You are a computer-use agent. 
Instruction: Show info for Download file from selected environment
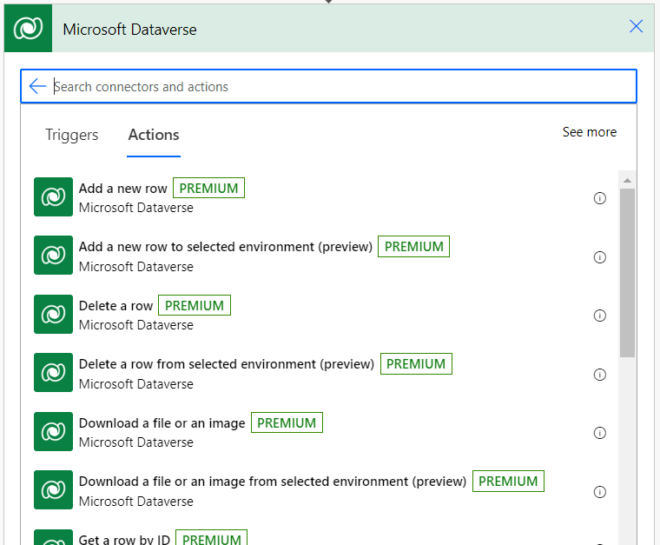(x=600, y=492)
